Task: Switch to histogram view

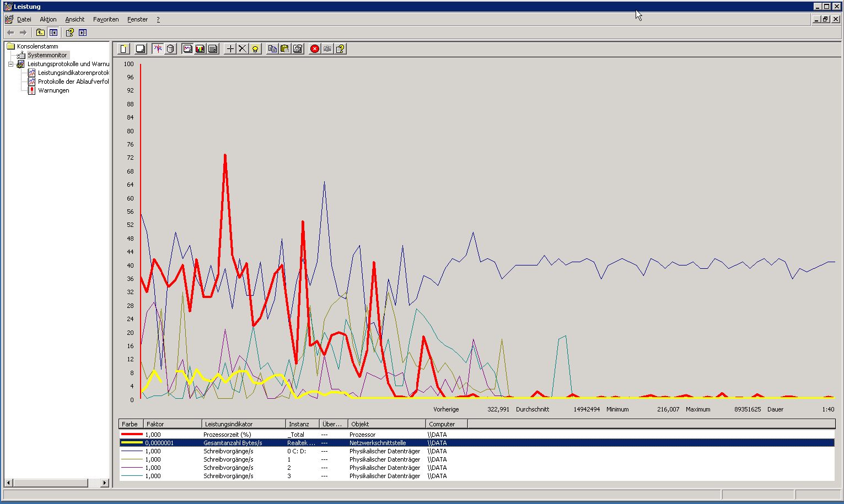Action: point(200,48)
